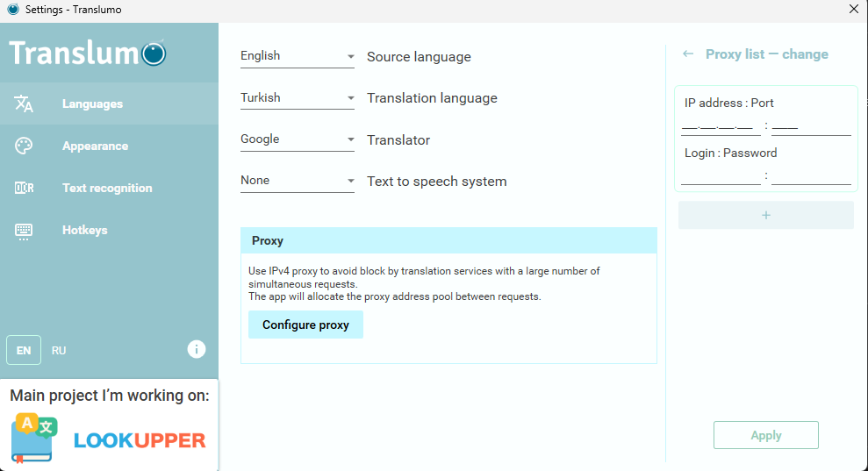
Task: Click the Appearance palette icon
Action: coord(24,146)
